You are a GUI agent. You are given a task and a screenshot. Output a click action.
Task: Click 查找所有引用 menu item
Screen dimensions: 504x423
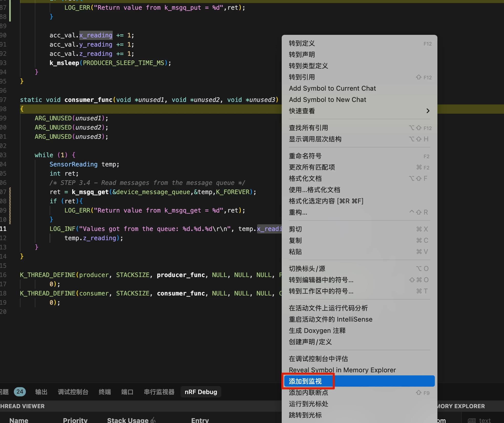point(308,128)
